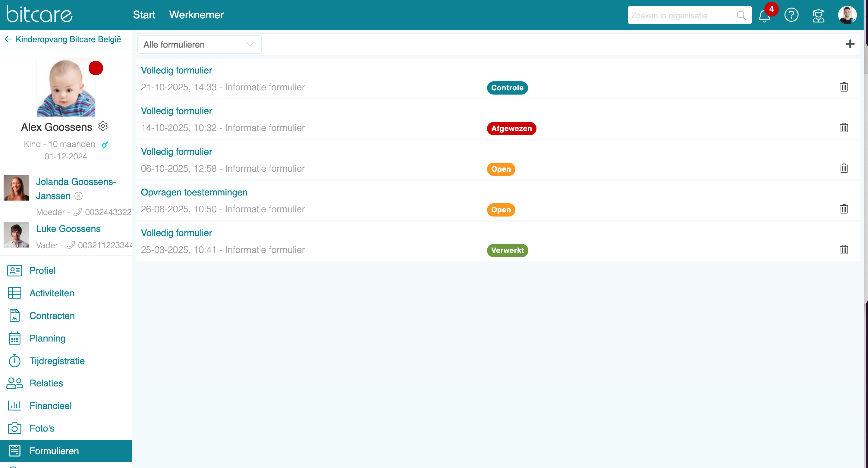
Task: Delete the Controle form with trash icon
Action: point(844,87)
